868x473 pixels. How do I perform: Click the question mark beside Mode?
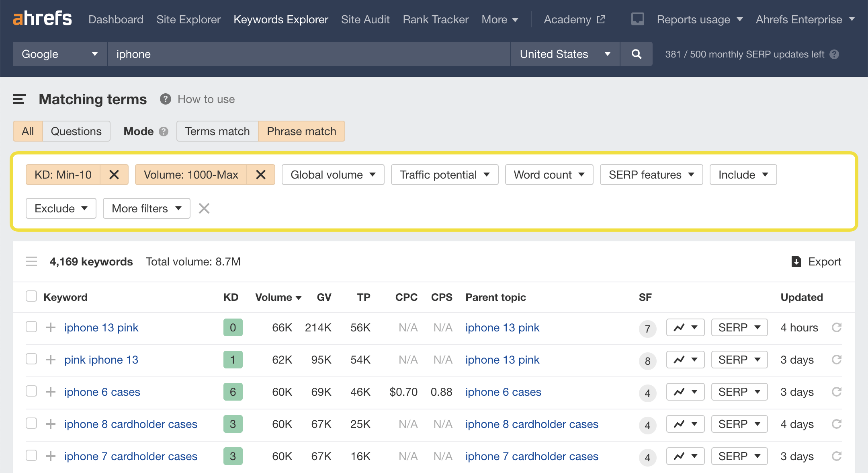[164, 132]
